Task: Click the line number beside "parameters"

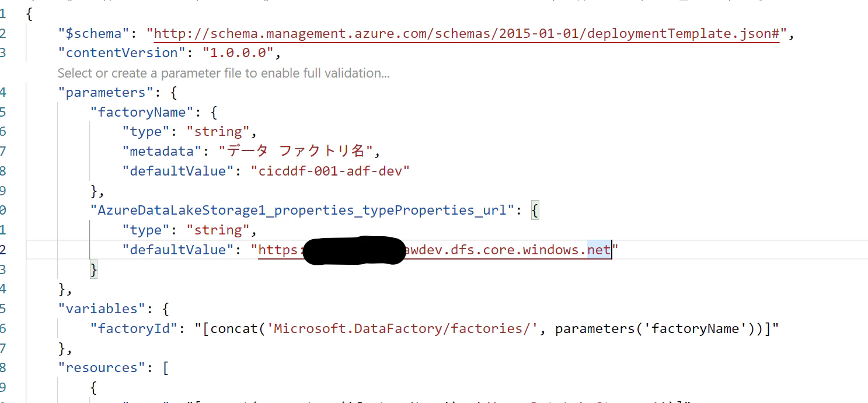Action: pyautogui.click(x=3, y=92)
